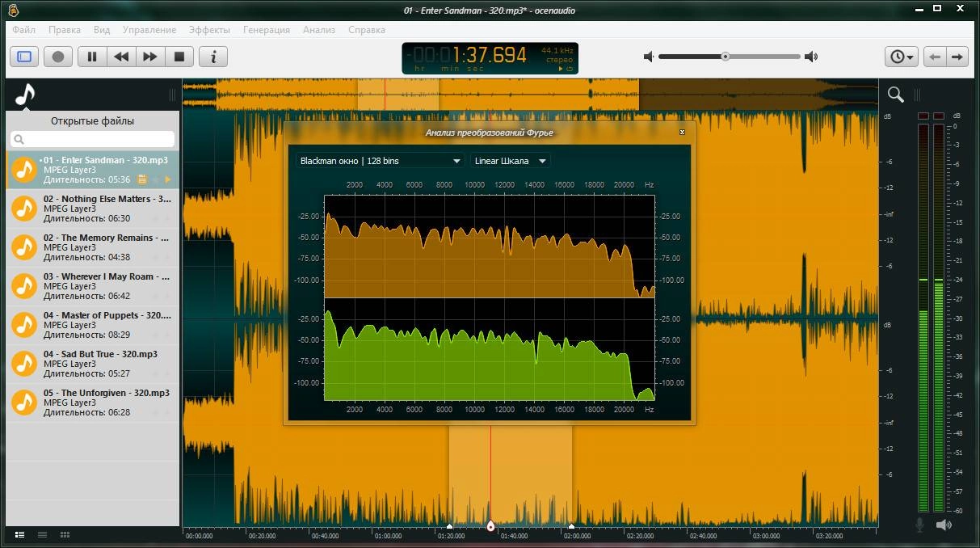Switch file list to detailed view
Image resolution: width=980 pixels, height=548 pixels.
click(19, 534)
